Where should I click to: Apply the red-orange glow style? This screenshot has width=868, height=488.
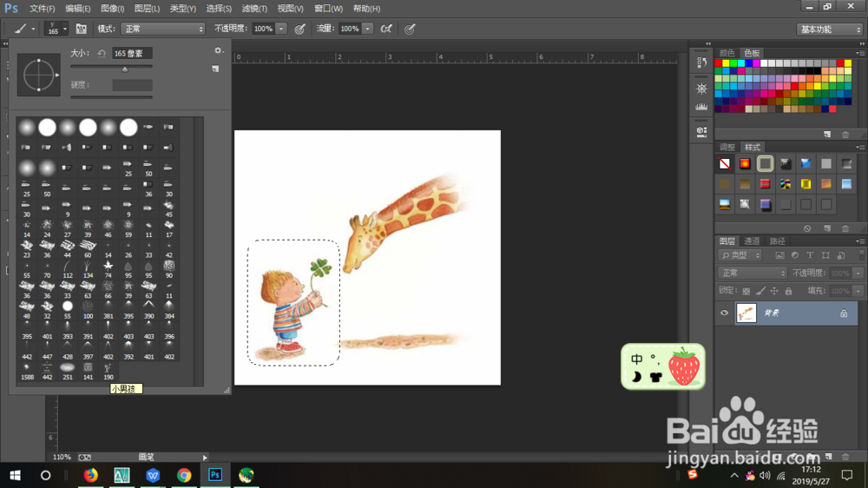pos(745,163)
